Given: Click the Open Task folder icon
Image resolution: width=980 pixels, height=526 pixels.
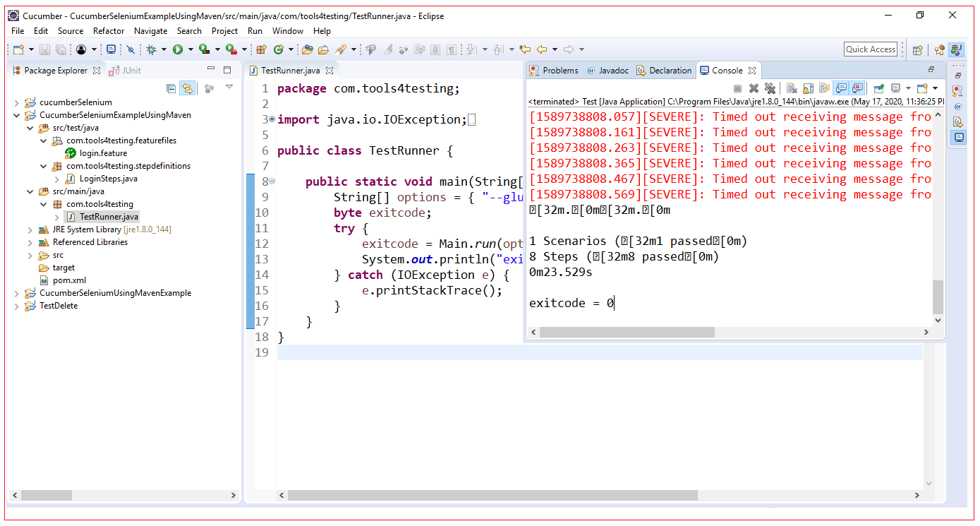Looking at the screenshot, I should pyautogui.click(x=324, y=49).
